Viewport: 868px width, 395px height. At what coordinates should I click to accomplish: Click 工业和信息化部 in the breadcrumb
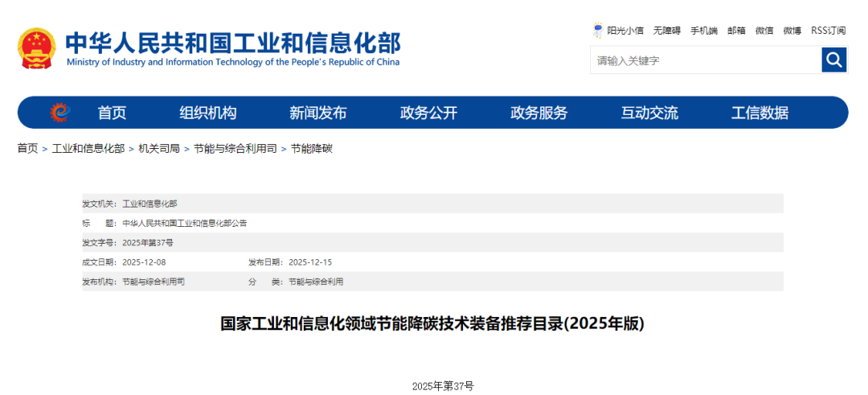pos(88,149)
